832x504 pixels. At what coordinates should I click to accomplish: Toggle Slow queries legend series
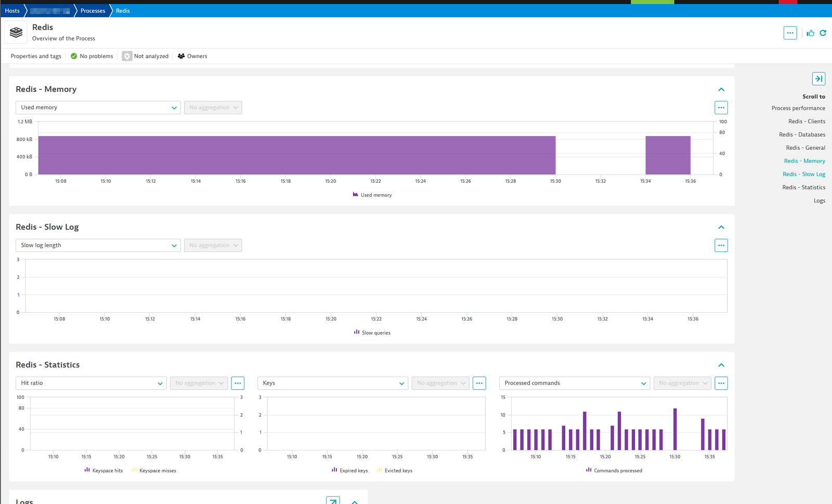pyautogui.click(x=372, y=333)
